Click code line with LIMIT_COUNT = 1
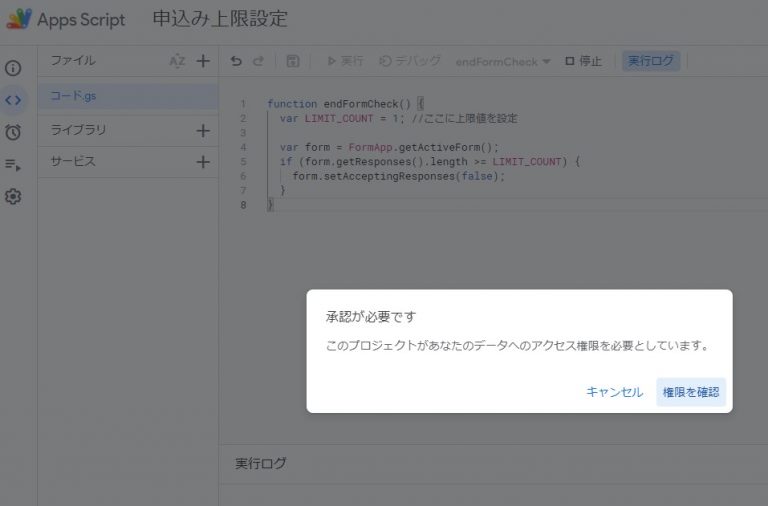 (399, 119)
